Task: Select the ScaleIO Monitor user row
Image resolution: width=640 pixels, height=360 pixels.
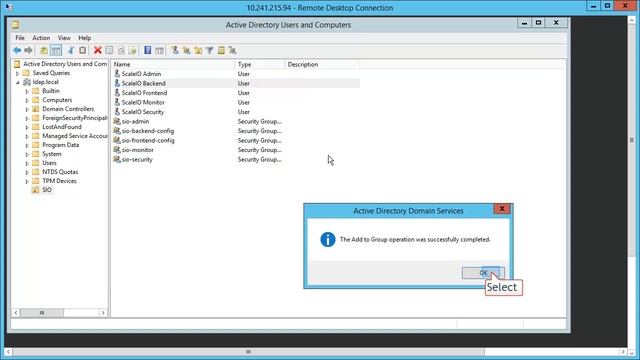Action: pyautogui.click(x=236, y=102)
